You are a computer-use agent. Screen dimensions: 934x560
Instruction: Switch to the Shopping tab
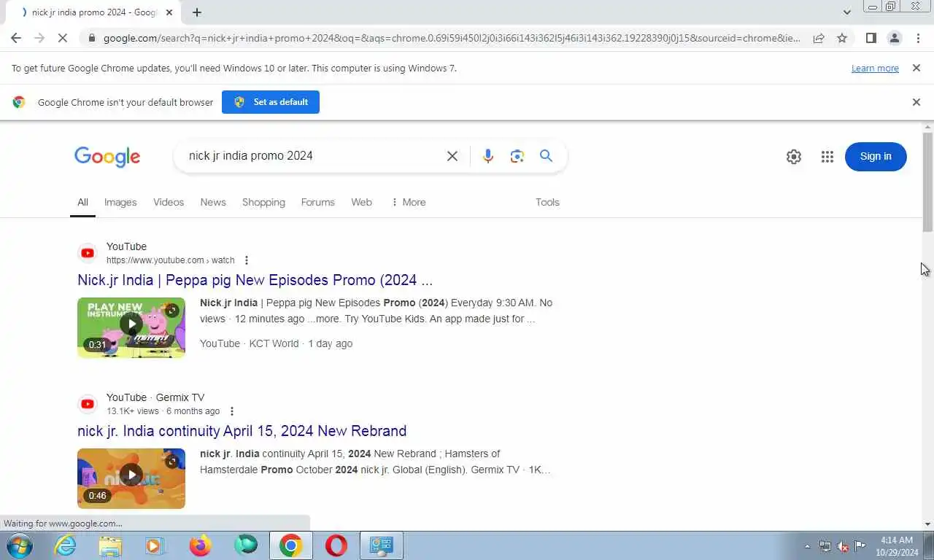coord(263,202)
